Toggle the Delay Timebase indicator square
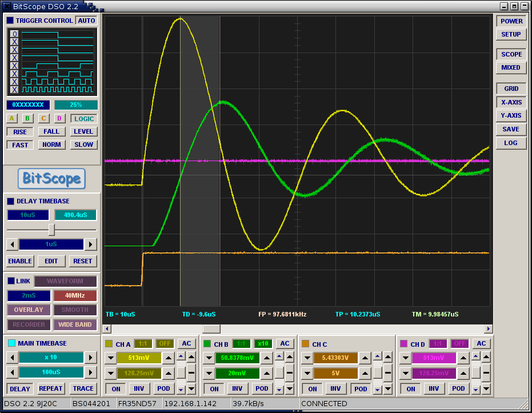Image resolution: width=532 pixels, height=413 pixels. click(x=10, y=201)
